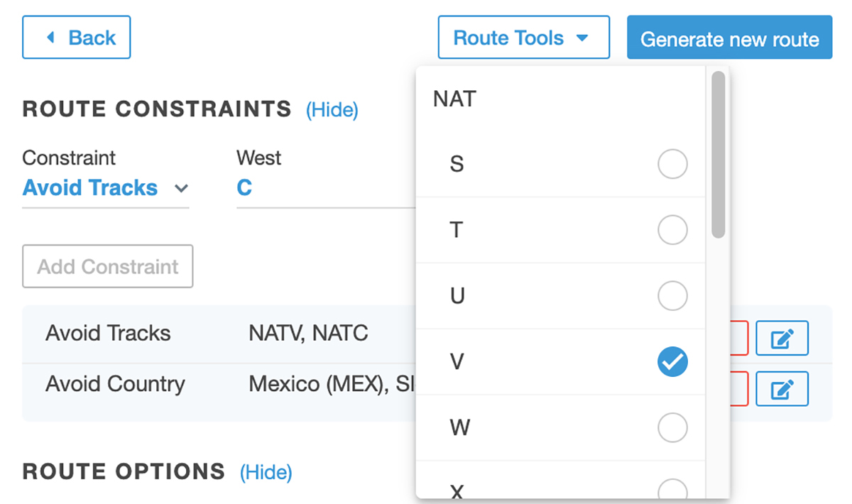Viewport: 852px width, 504px height.
Task: Hide the Route Options section
Action: [266, 472]
